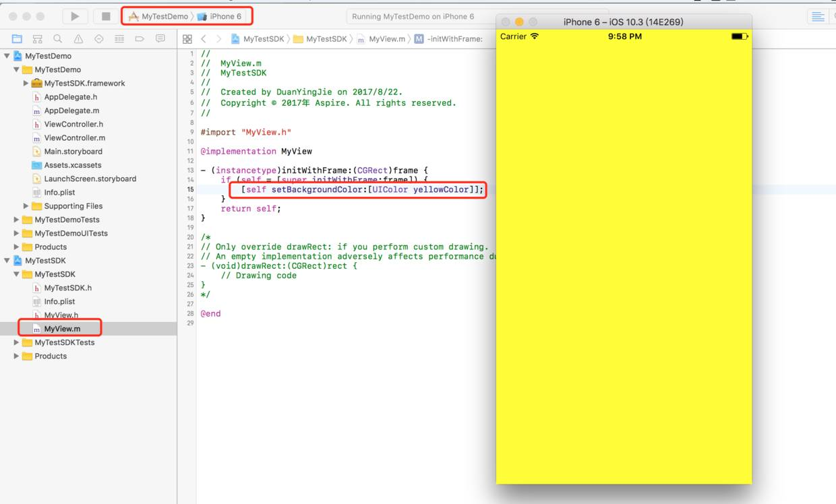Open the Test navigator

pos(98,39)
